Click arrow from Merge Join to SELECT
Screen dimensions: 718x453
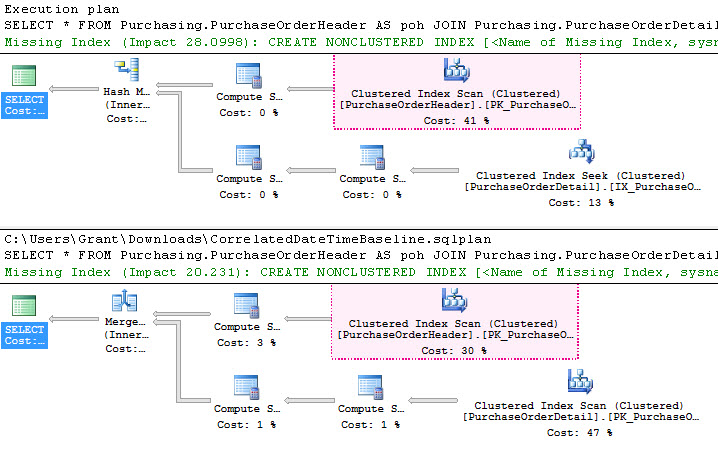74,319
